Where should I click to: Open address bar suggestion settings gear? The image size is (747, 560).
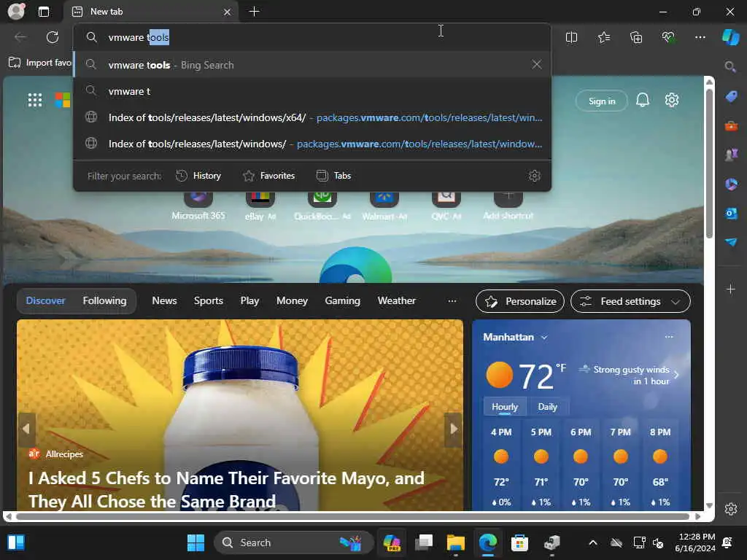pyautogui.click(x=535, y=176)
